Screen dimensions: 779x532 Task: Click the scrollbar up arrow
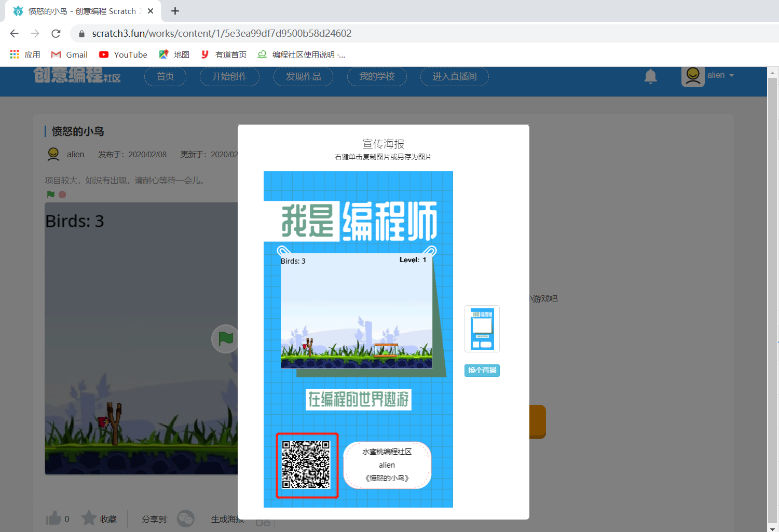coord(772,72)
